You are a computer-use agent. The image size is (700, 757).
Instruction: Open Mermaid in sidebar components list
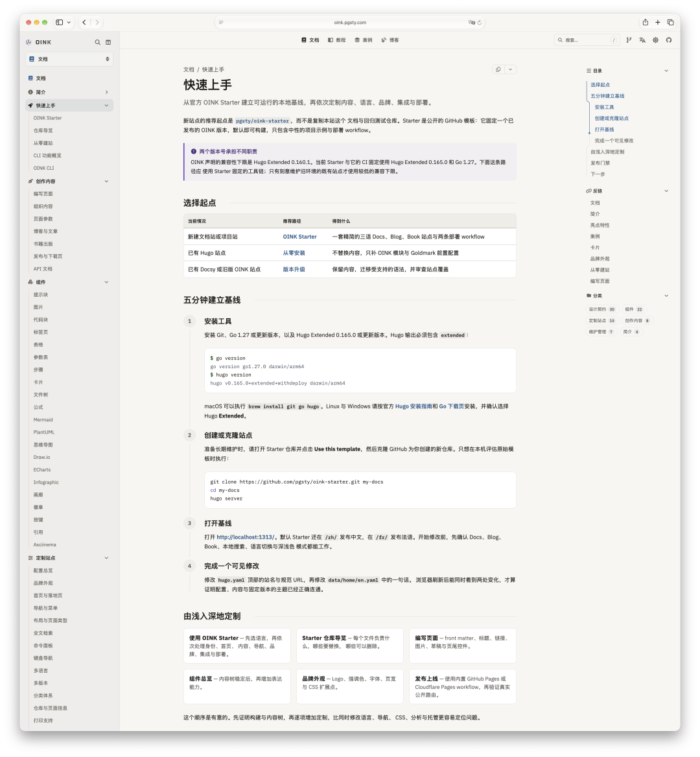coord(43,420)
